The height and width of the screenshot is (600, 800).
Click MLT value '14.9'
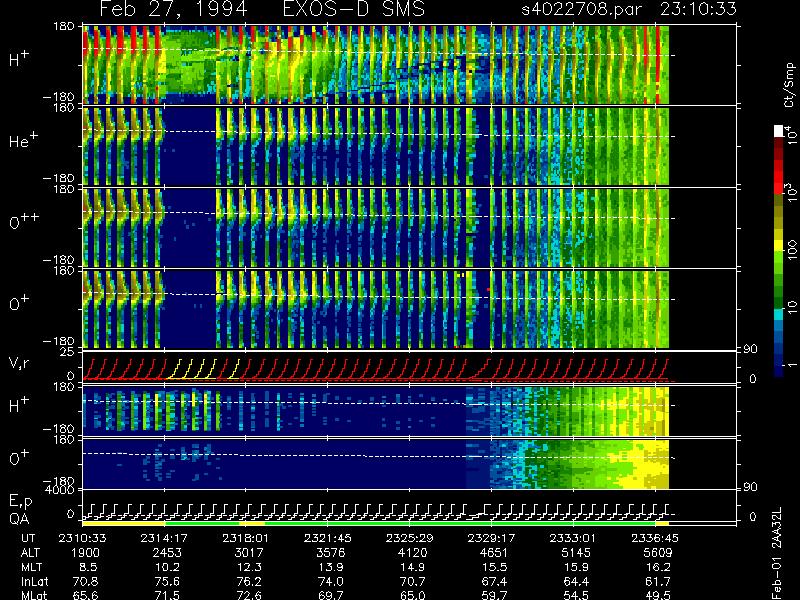click(x=413, y=567)
